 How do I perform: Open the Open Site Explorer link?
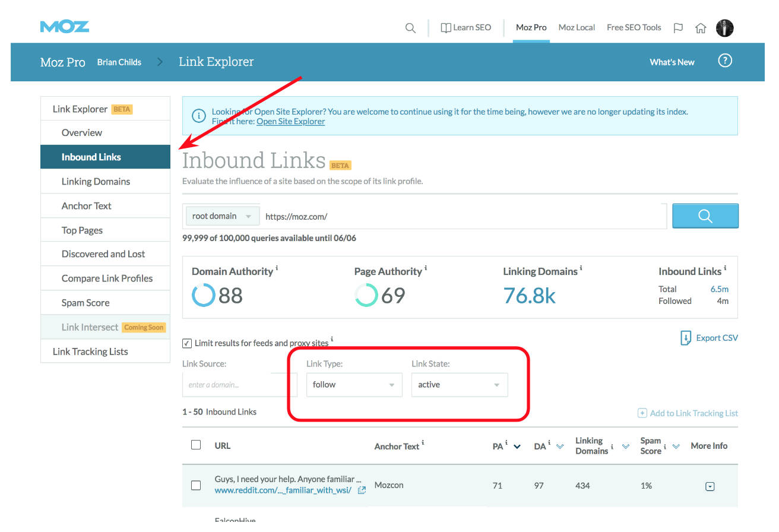pyautogui.click(x=290, y=121)
